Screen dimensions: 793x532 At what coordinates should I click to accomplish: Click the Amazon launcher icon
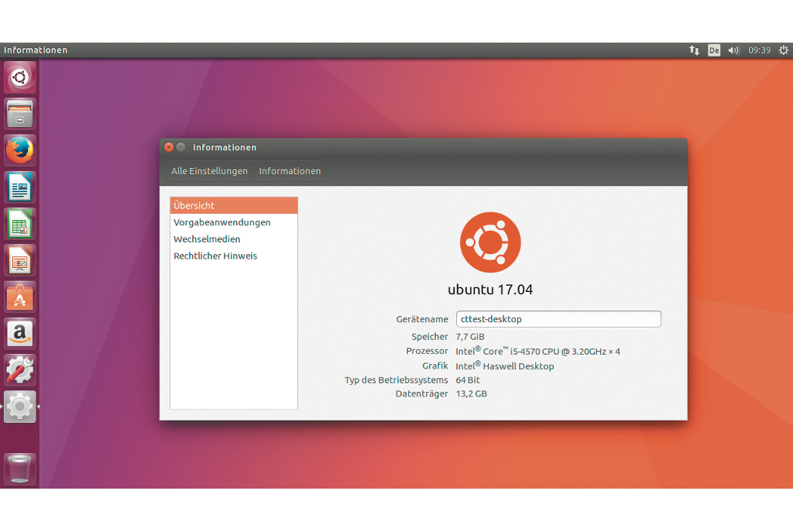19,333
